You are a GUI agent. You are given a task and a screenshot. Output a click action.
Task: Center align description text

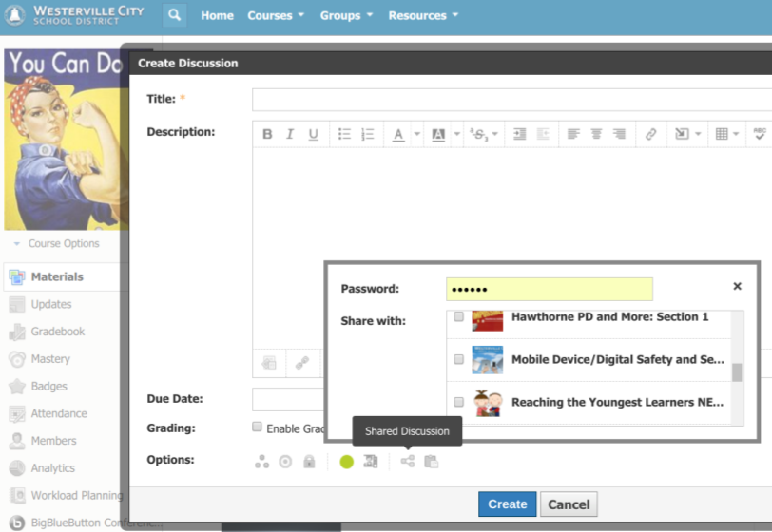[x=596, y=134]
